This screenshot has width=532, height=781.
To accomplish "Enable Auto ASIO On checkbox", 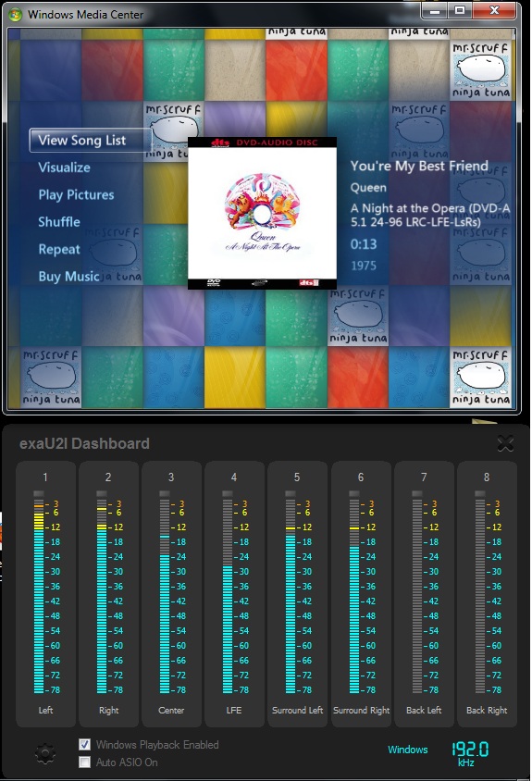I will [85, 762].
